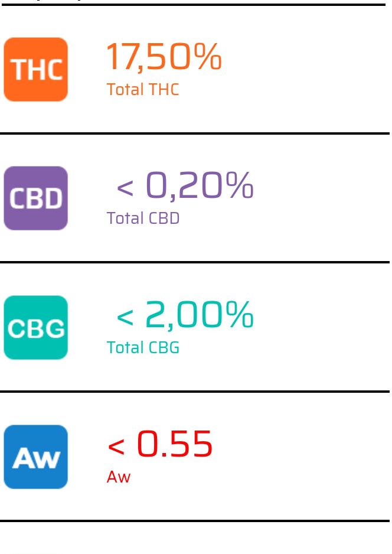Click the 2,00% number in teal
Screen dimensions: 392x554
click(x=200, y=314)
